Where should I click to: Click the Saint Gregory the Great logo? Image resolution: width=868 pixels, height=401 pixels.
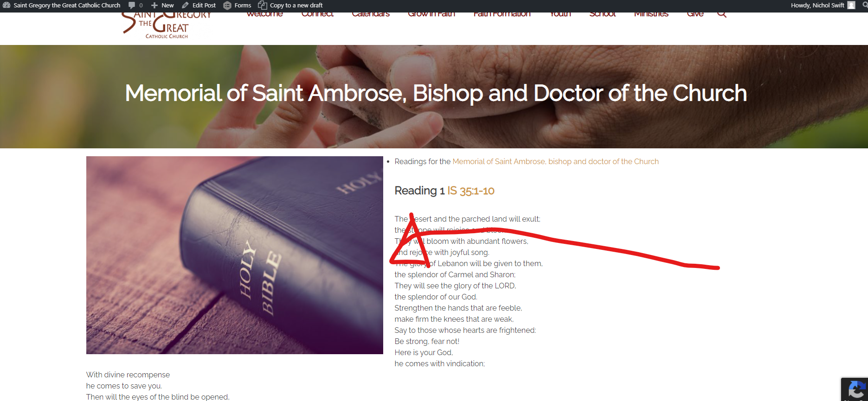pyautogui.click(x=166, y=25)
